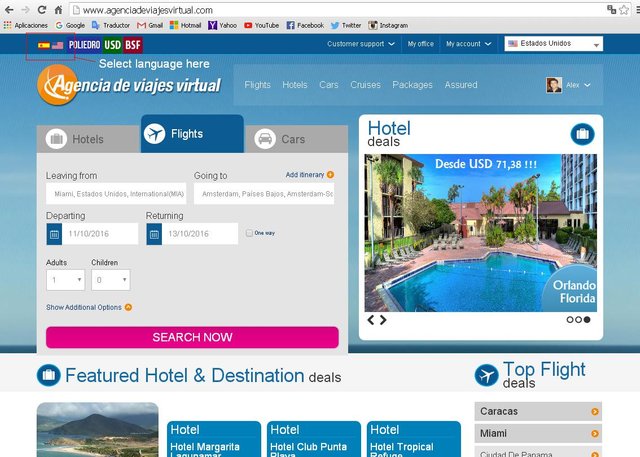Click the browser back arrow
The image size is (640, 457).
point(9,10)
